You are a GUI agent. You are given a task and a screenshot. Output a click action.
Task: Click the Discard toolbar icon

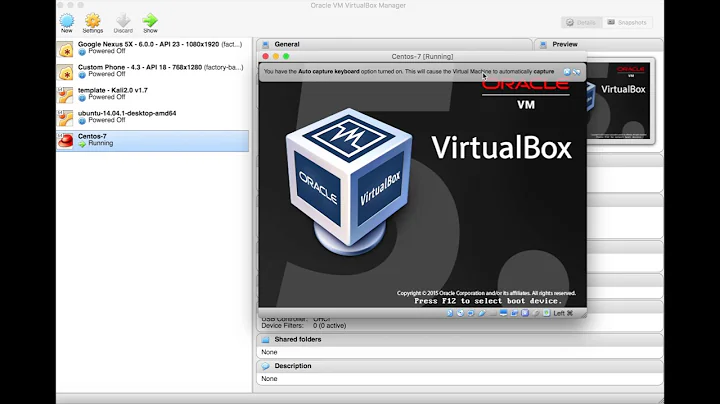[x=123, y=23]
